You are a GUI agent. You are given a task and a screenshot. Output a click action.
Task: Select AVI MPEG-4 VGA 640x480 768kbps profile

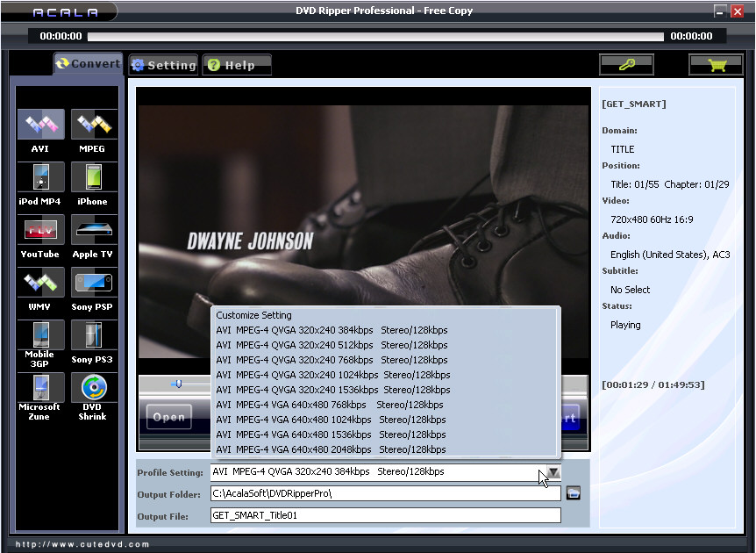click(x=386, y=405)
